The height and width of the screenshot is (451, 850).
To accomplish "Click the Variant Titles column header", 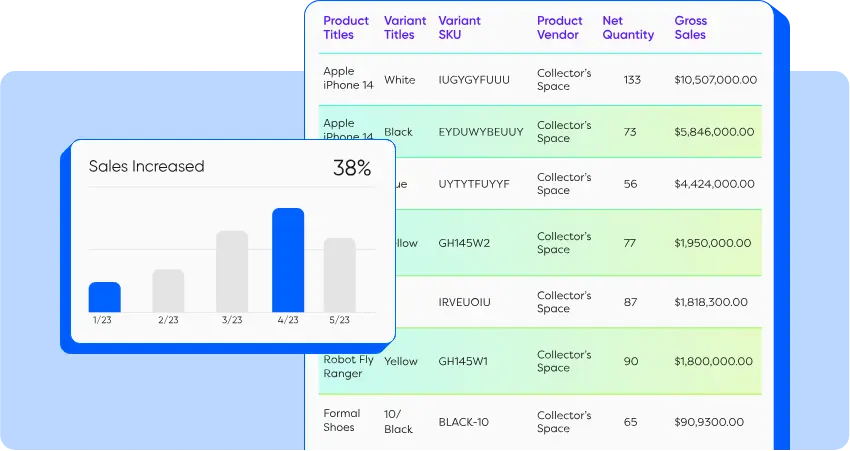I will (405, 28).
